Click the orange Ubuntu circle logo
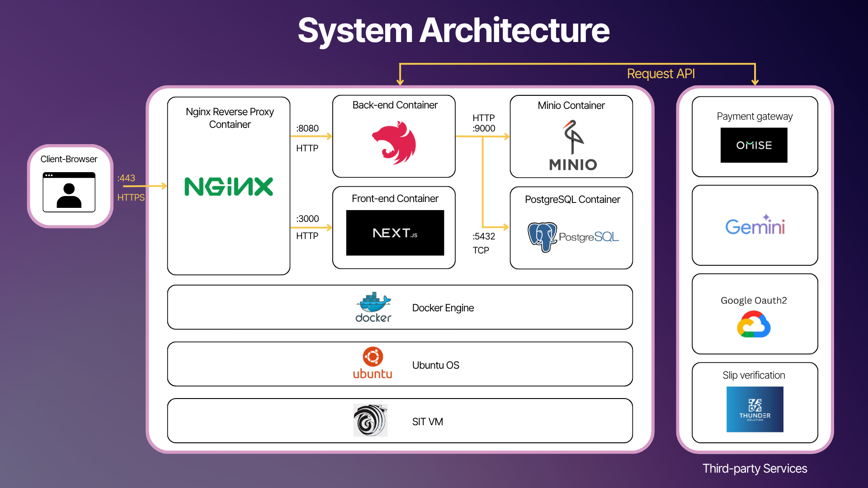868x488 pixels. [373, 357]
